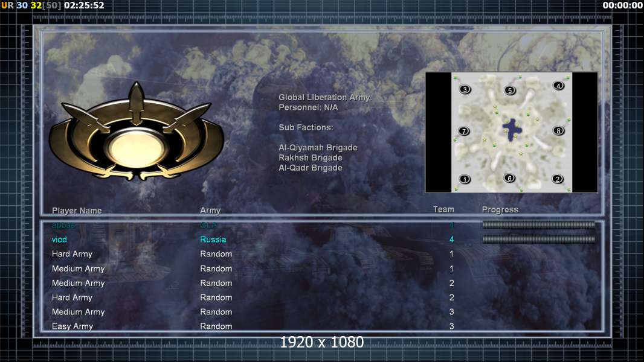Click the Rakhsh Brigade sub faction
Viewport: 644px width, 362px height.
coord(310,158)
